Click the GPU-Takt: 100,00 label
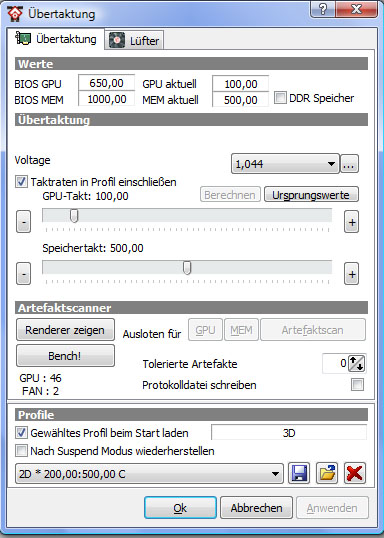The height and width of the screenshot is (538, 384). (x=85, y=196)
